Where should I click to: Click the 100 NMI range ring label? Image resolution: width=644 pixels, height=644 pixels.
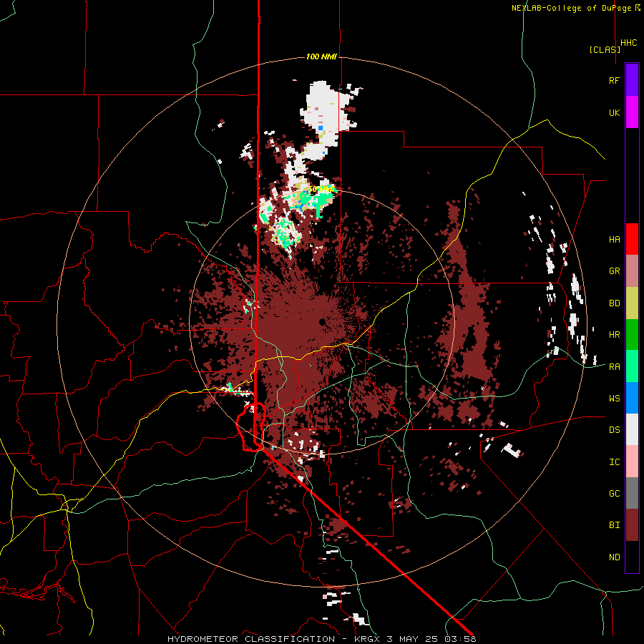[x=321, y=57]
